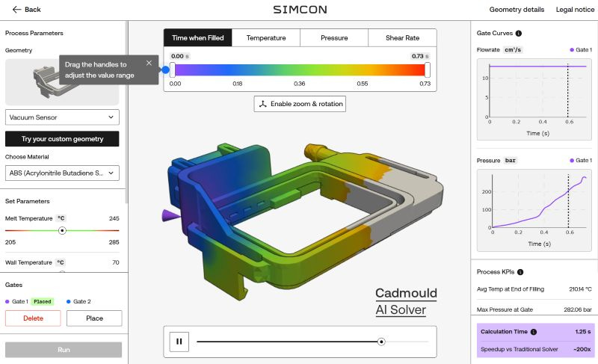
Task: Delete the placed Gate 1
Action: tap(33, 318)
